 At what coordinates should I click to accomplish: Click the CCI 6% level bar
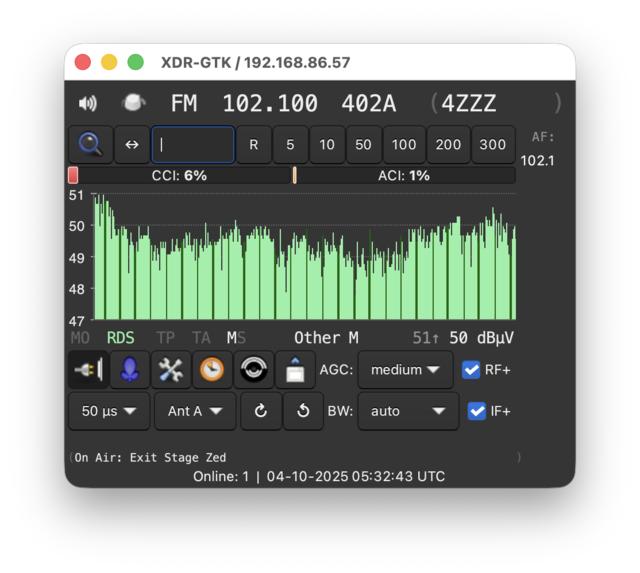click(180, 175)
